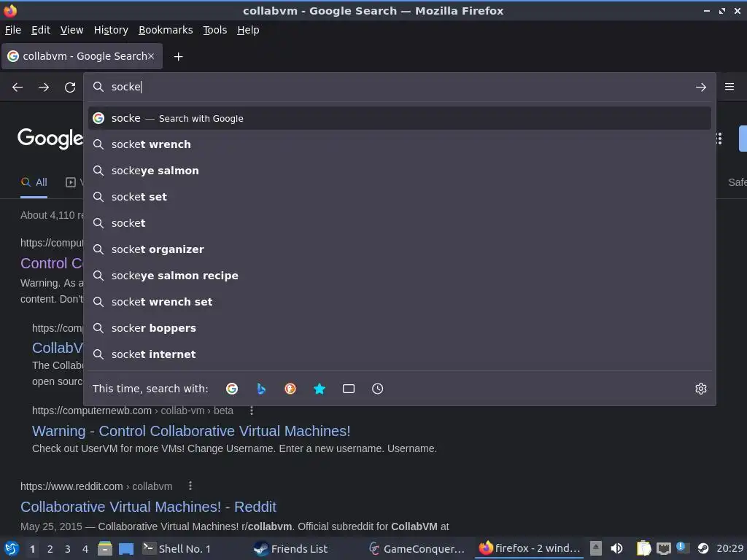
Task: Open a new tab with the plus button
Action: pos(178,57)
